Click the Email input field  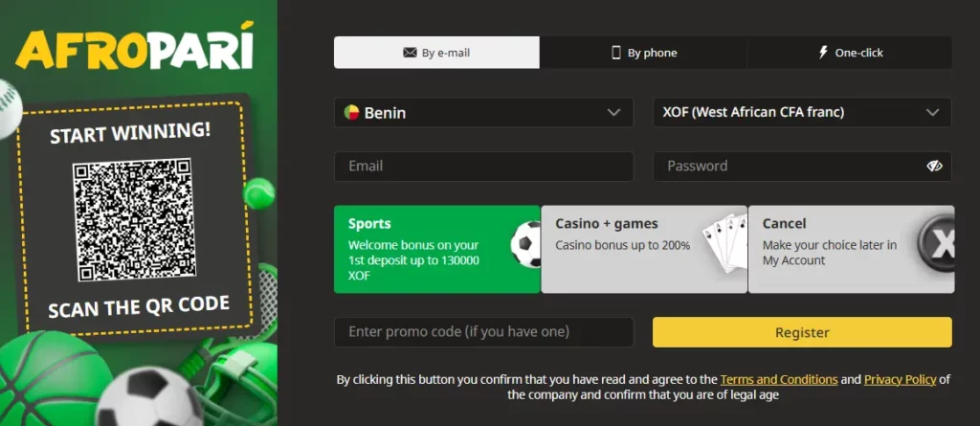coord(483,167)
